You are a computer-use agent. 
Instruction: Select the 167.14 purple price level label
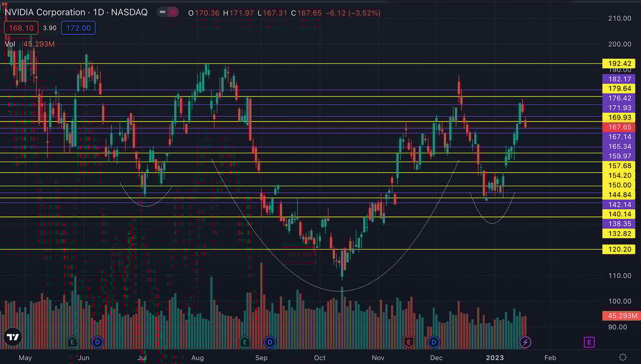point(620,137)
